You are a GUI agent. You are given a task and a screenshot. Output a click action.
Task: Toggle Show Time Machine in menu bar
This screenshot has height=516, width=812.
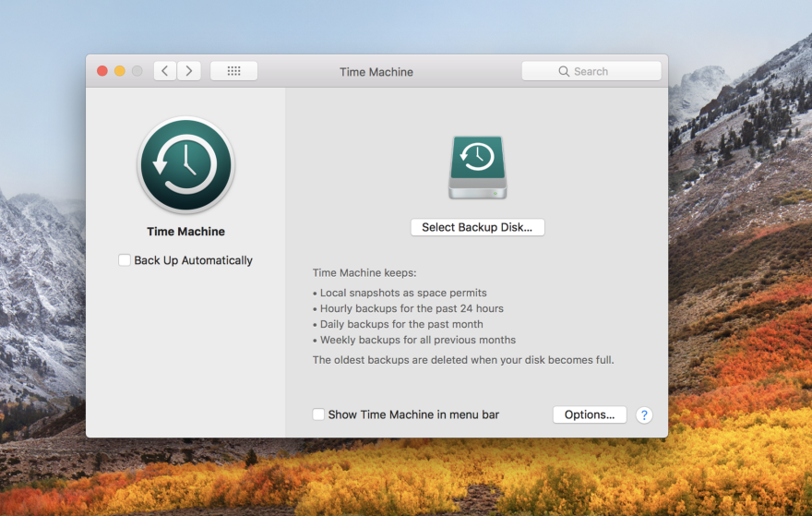pyautogui.click(x=318, y=414)
